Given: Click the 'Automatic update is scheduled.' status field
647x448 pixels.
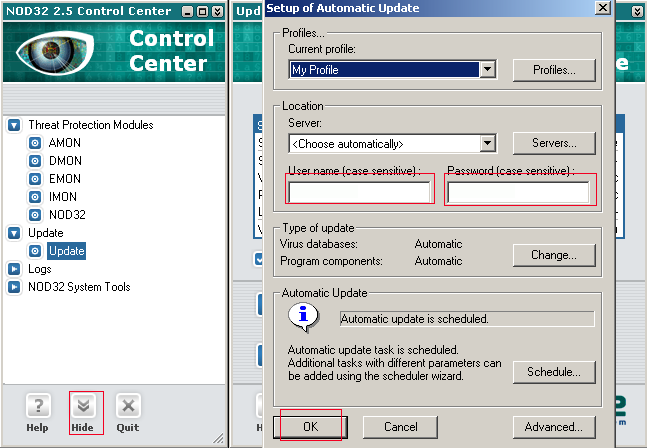Looking at the screenshot, I should tap(467, 319).
